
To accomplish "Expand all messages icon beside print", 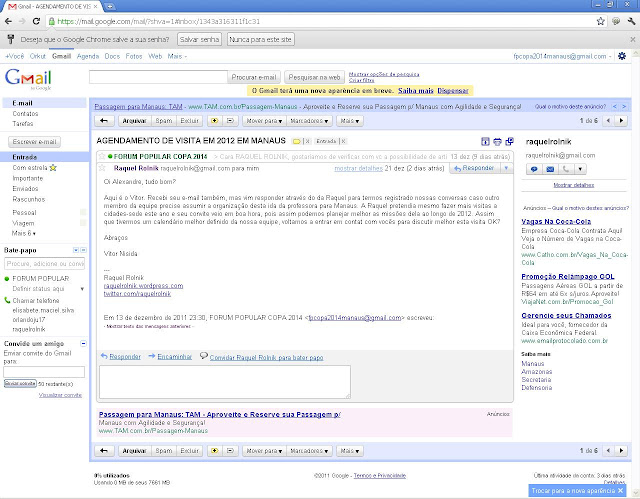I will tap(485, 142).
